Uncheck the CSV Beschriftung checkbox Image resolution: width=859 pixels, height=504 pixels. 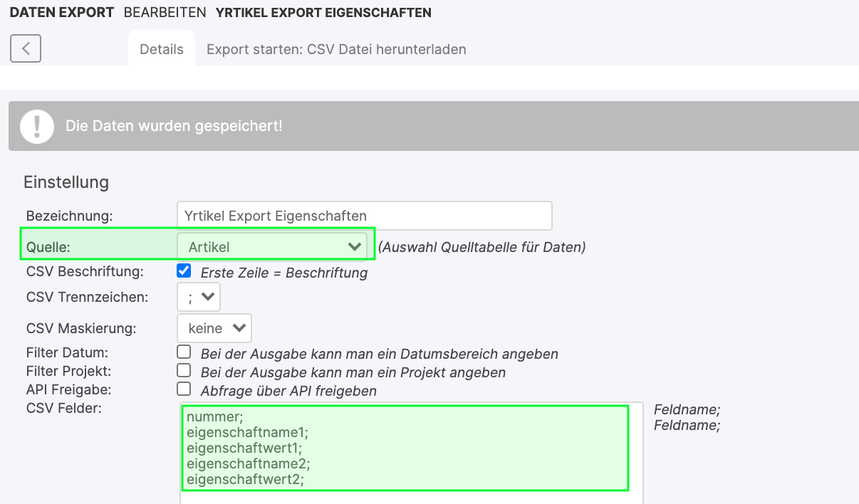coord(184,271)
